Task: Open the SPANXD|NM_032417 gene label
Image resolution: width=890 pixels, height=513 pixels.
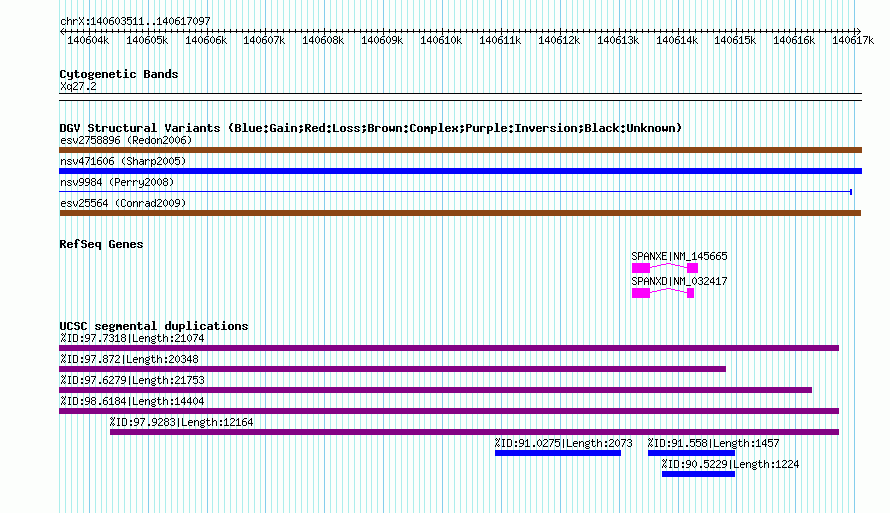Action: tap(679, 281)
